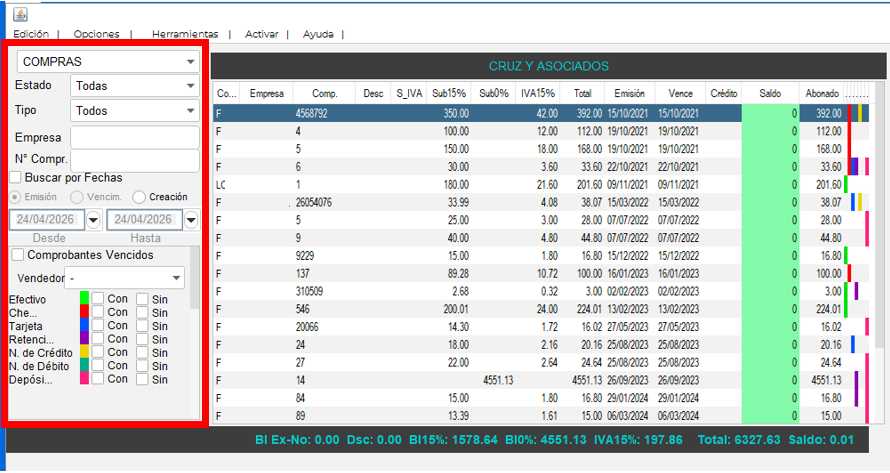
Task: Sort by the Emisión column header
Action: point(629,93)
